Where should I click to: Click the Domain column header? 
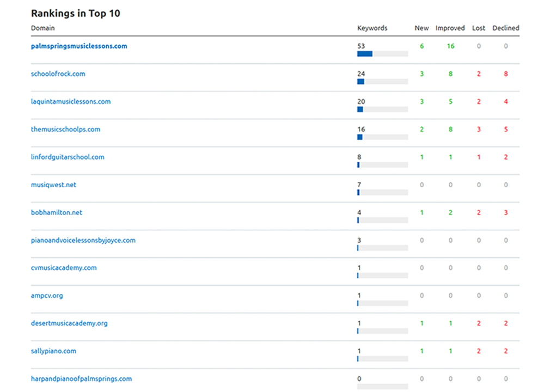(x=43, y=28)
